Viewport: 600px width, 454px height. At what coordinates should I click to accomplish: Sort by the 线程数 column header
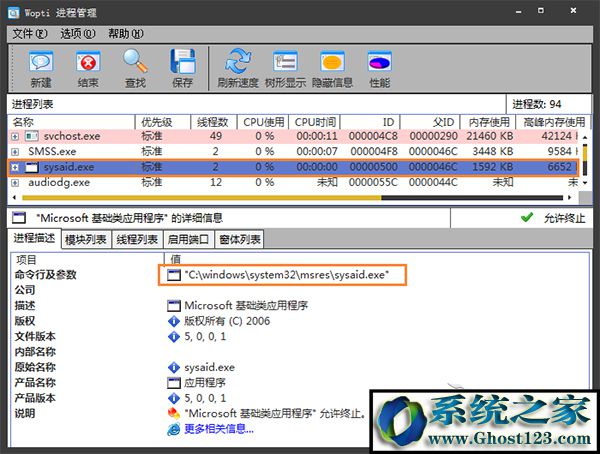[214, 122]
